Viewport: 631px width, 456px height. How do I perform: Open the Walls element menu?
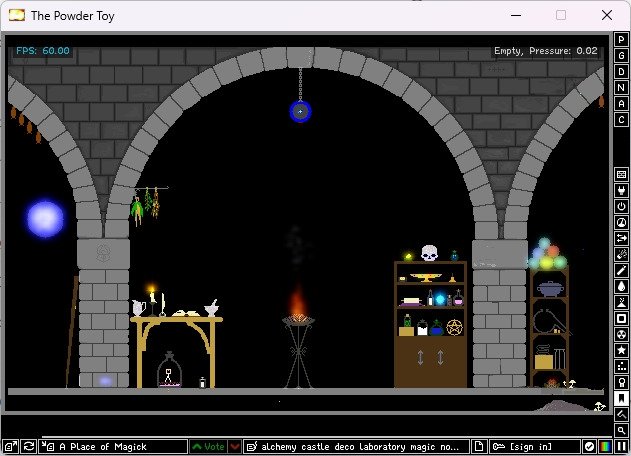(621, 174)
